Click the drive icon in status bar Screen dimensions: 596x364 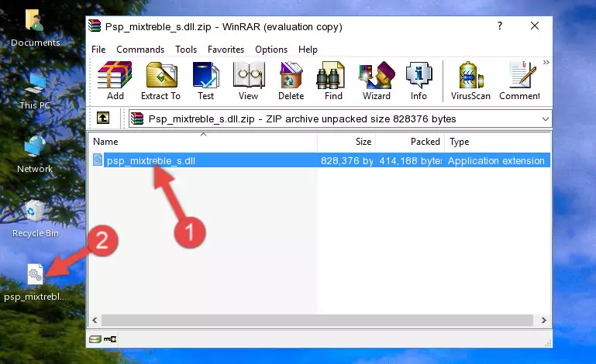click(95, 339)
